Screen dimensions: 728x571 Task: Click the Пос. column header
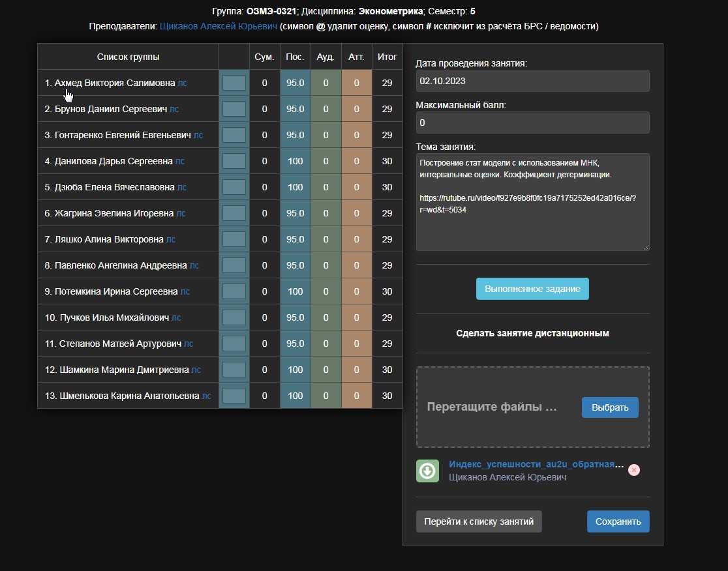pos(295,57)
